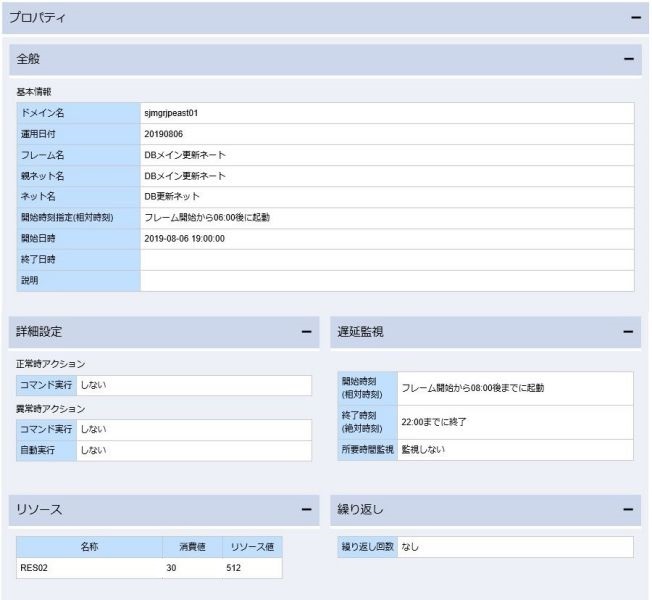Click the 遅延監視 section title
The image size is (652, 600).
click(361, 332)
